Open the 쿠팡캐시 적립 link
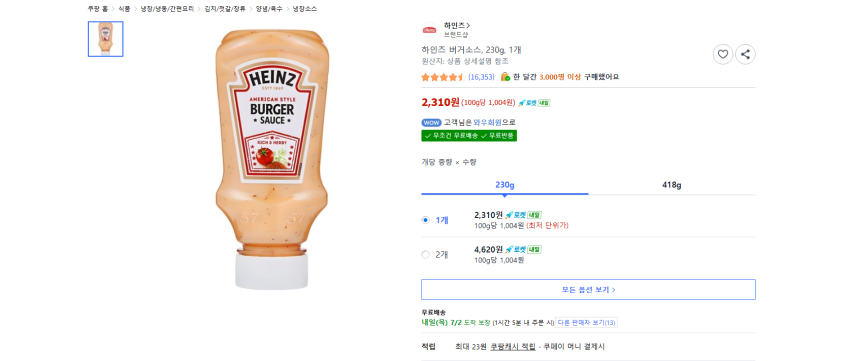The image size is (850, 361). (x=513, y=346)
